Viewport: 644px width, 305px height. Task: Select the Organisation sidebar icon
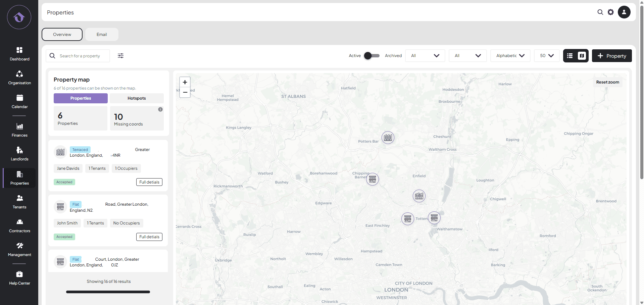(x=19, y=77)
